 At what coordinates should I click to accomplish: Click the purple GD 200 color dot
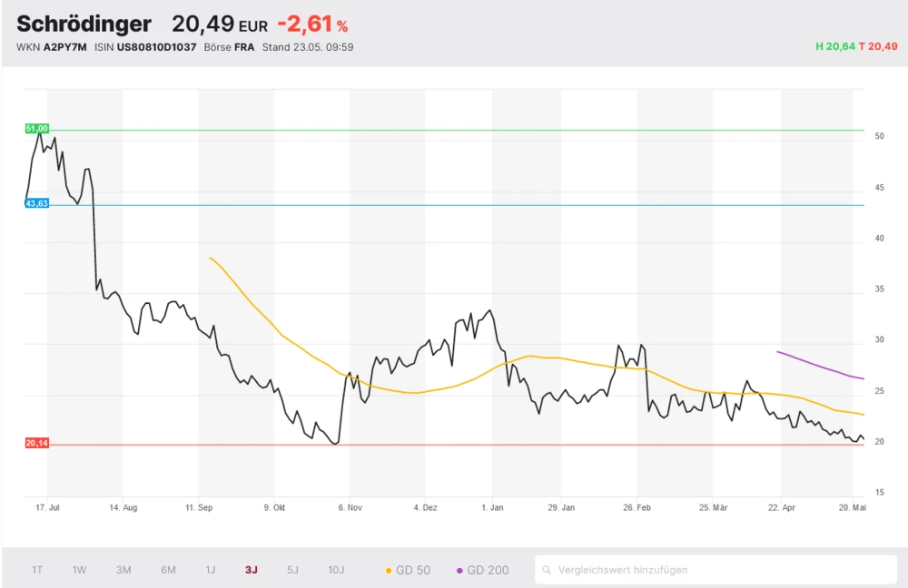click(459, 570)
